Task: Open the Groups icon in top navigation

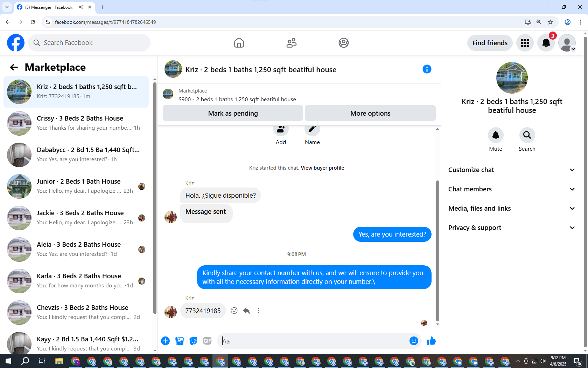Action: click(344, 43)
